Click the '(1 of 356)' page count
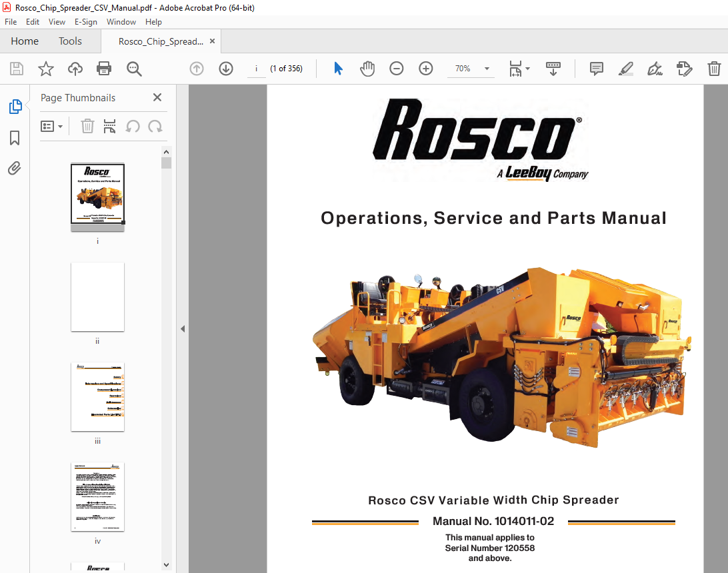Screen dimensions: 728x573 [x=286, y=69]
